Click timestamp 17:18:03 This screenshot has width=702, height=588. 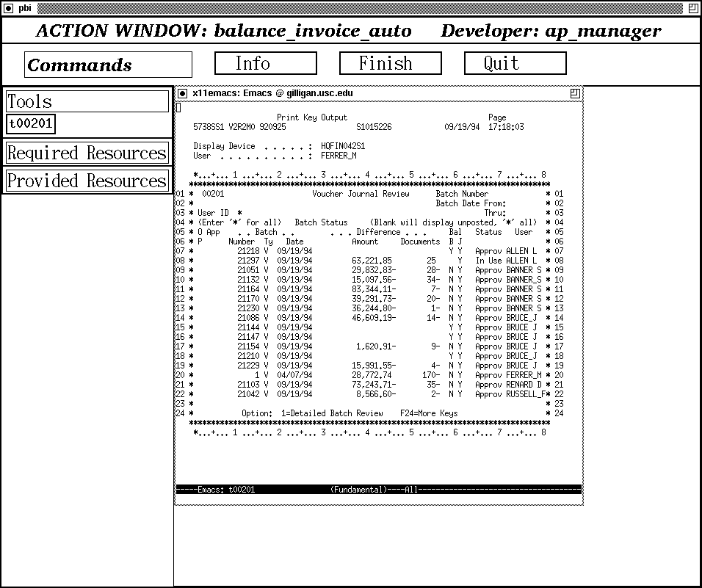point(506,127)
